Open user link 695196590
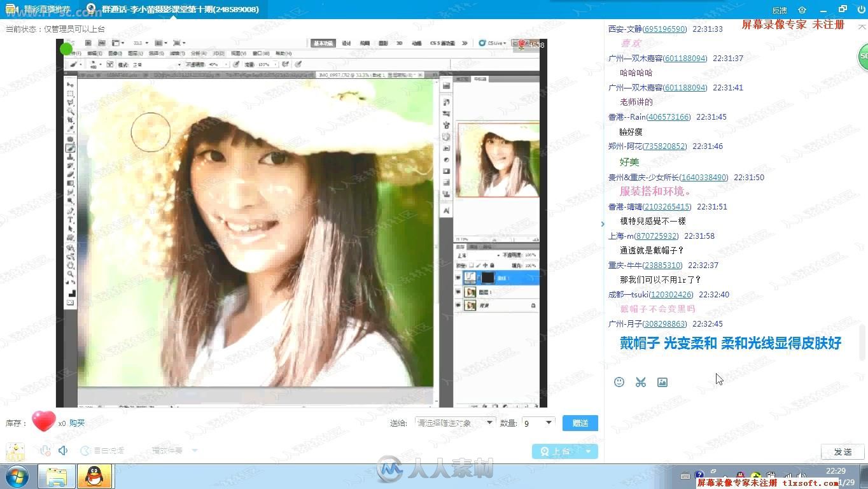The height and width of the screenshot is (489, 868). [x=665, y=29]
